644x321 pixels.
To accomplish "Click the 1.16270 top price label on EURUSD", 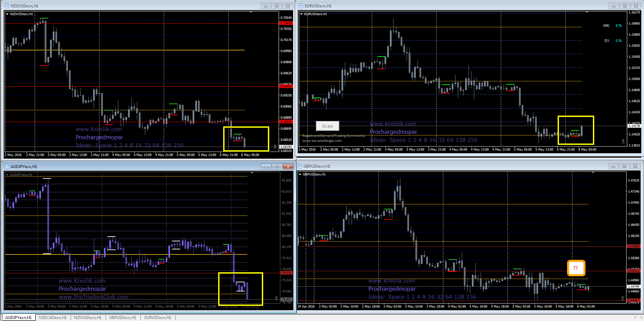I will click(634, 12).
